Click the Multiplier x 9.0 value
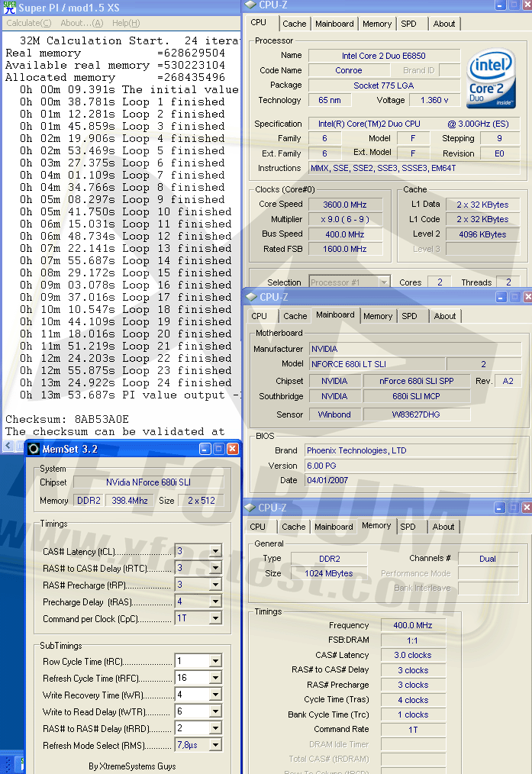This screenshot has height=774, width=532. [x=345, y=219]
